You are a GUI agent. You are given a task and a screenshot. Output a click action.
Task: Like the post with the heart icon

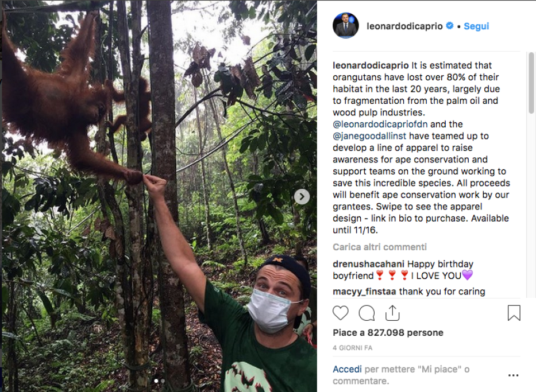tap(341, 313)
